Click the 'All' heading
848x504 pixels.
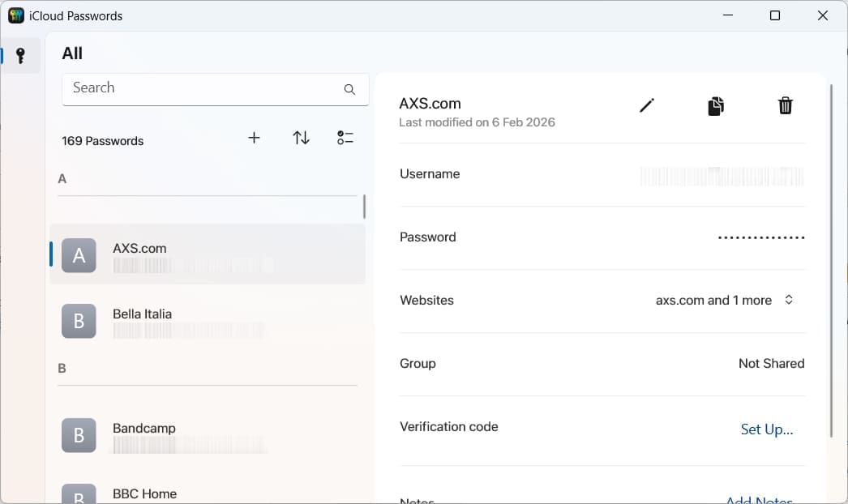click(72, 53)
